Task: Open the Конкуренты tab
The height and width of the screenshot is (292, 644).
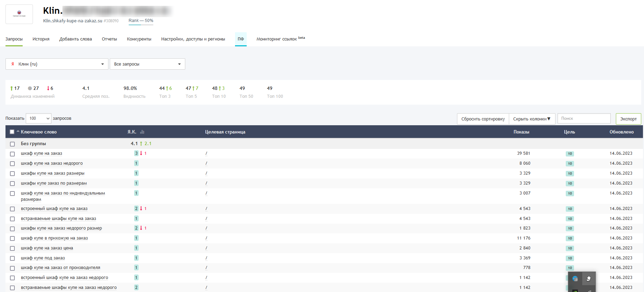Action: pos(139,39)
